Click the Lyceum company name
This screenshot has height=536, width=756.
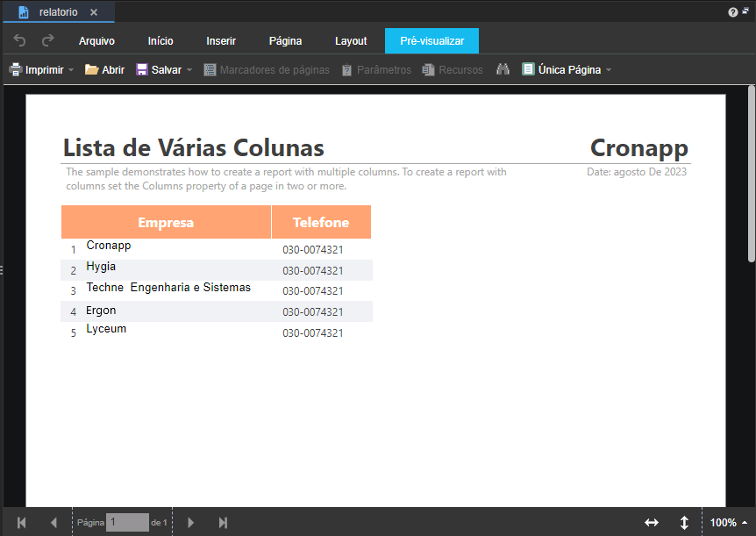pos(106,329)
